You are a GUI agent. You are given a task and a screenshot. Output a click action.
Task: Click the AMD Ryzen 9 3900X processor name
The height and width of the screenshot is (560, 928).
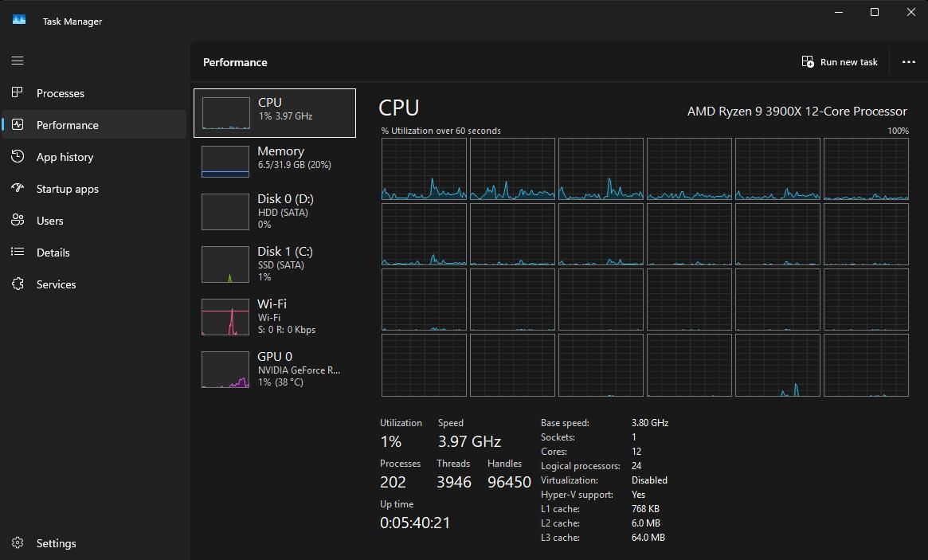797,112
